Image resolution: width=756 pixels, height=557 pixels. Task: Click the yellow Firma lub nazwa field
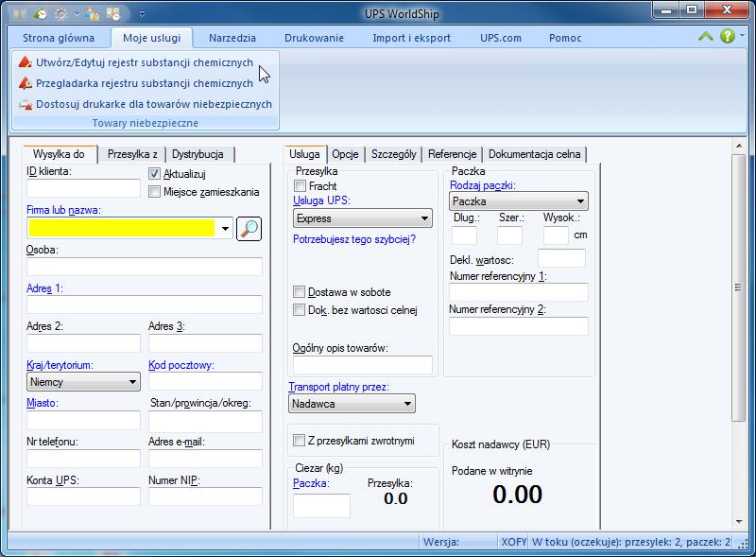click(x=122, y=228)
